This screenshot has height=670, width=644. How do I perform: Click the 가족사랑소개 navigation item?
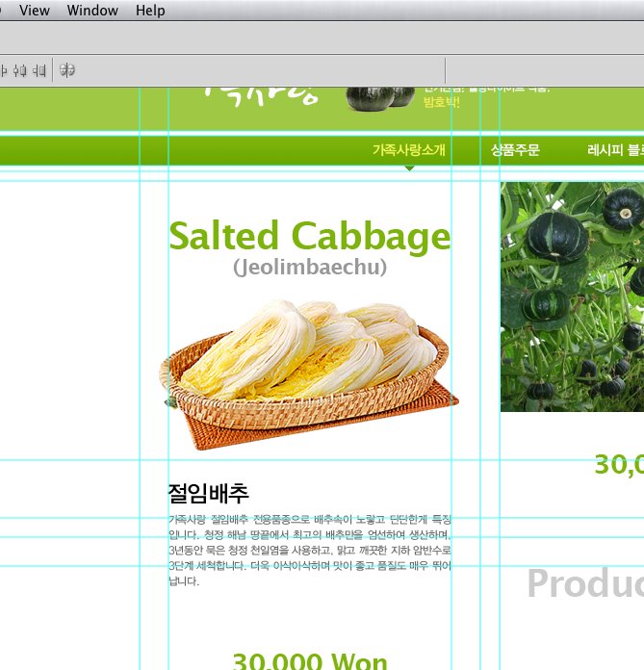[408, 150]
